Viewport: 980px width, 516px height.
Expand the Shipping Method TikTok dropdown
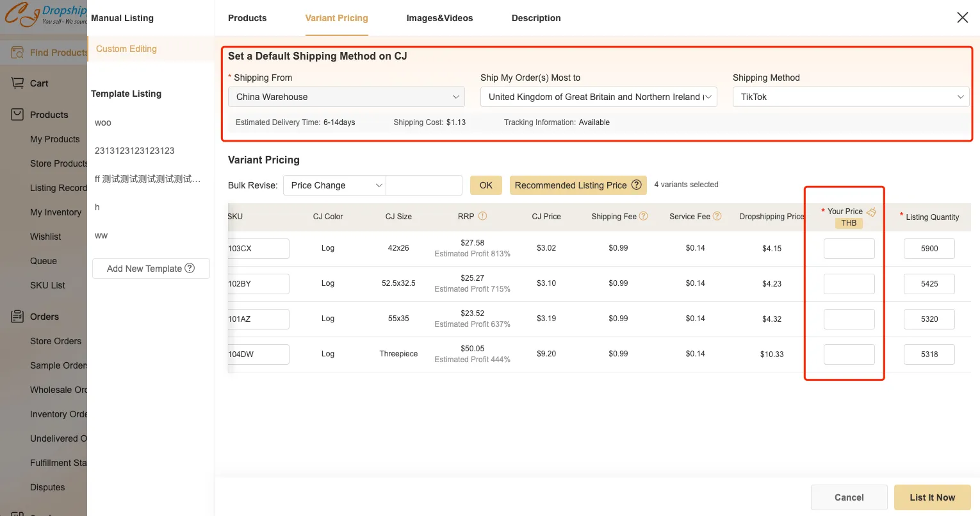coord(850,97)
